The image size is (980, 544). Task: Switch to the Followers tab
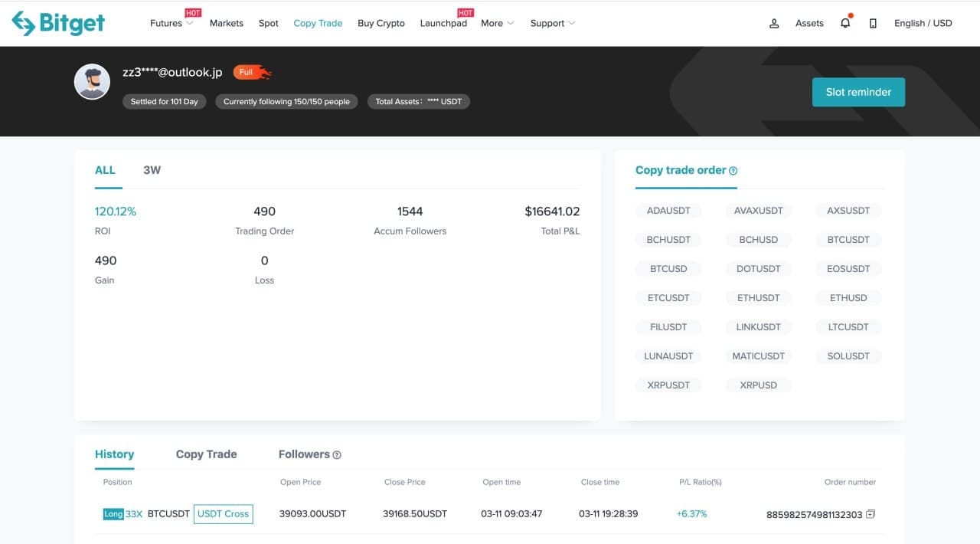click(x=304, y=454)
